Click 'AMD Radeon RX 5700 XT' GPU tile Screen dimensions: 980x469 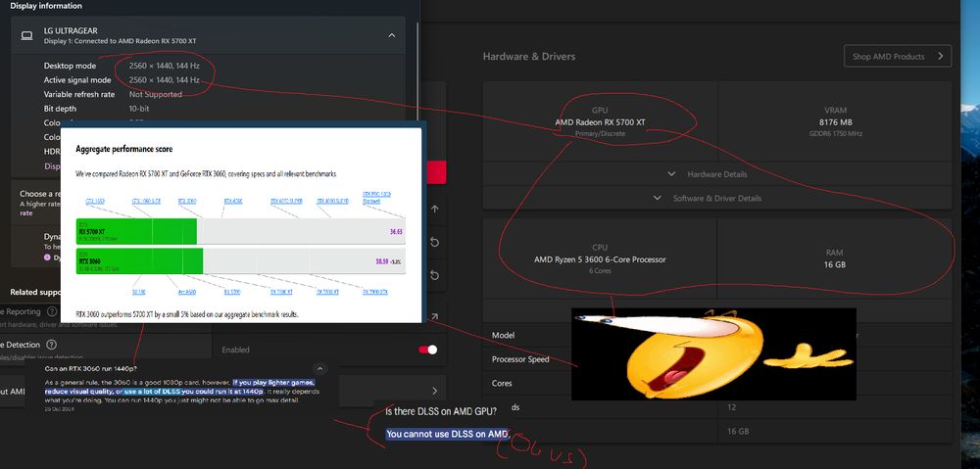[600, 121]
